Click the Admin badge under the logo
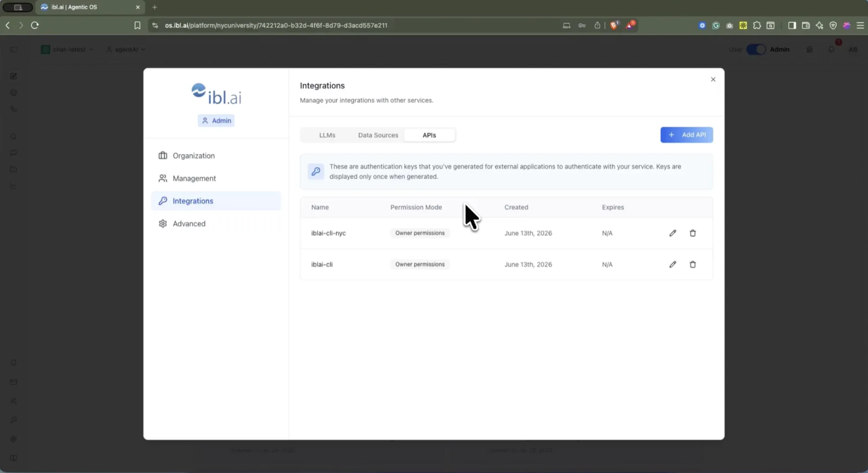Screen dimensions: 868x473 point(216,121)
